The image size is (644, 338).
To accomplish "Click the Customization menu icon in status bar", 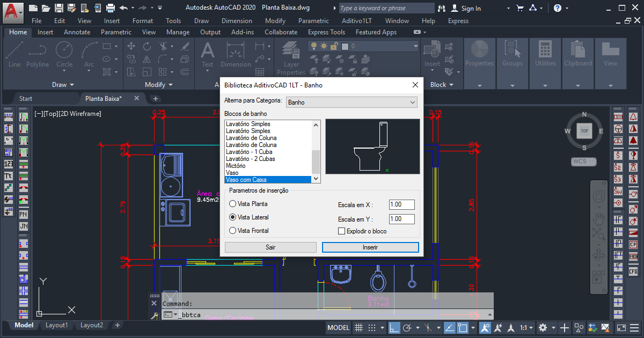I will [x=635, y=328].
